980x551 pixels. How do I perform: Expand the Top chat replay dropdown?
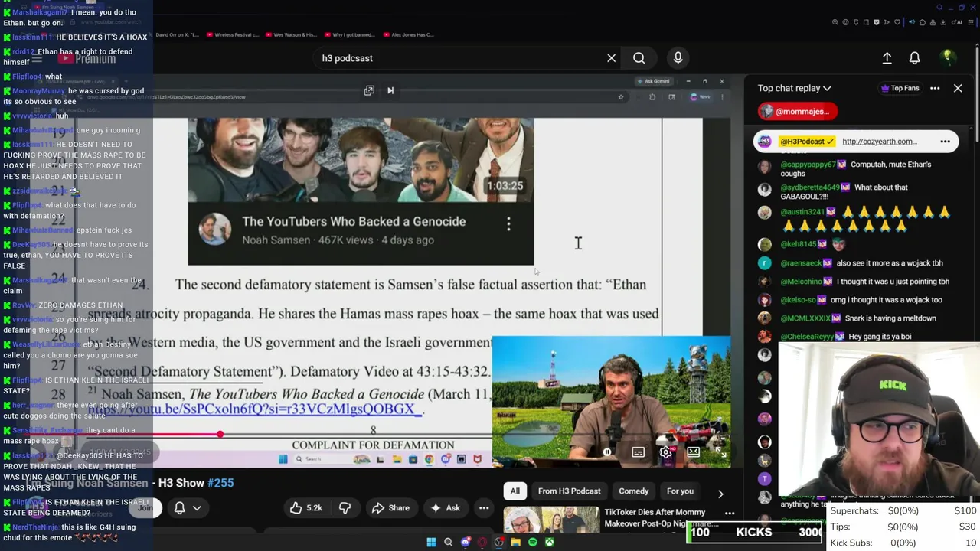pos(794,88)
